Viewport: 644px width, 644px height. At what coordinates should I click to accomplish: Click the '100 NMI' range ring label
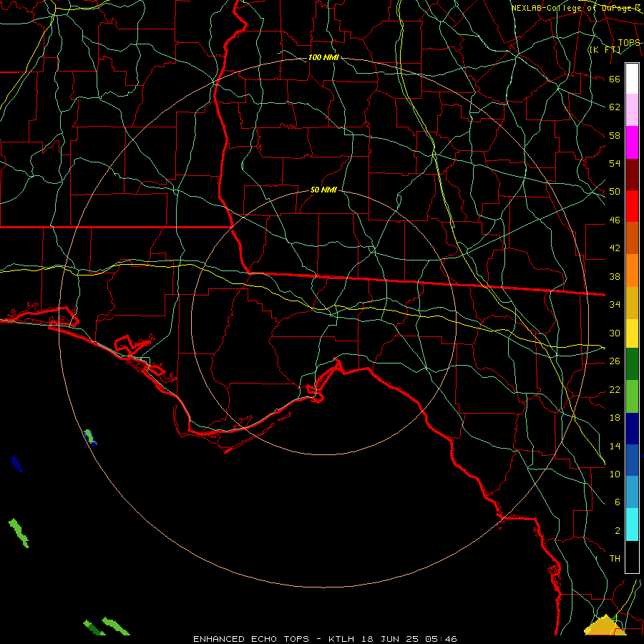323,57
